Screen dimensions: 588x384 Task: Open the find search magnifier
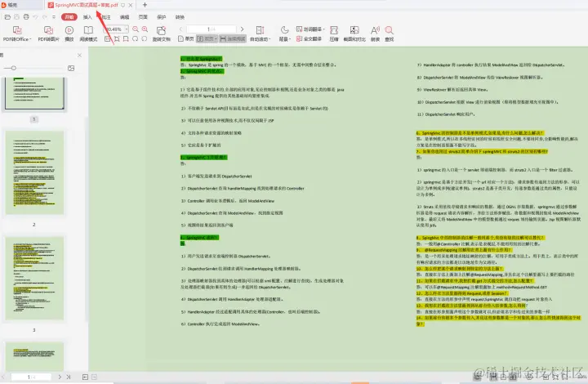(x=390, y=33)
